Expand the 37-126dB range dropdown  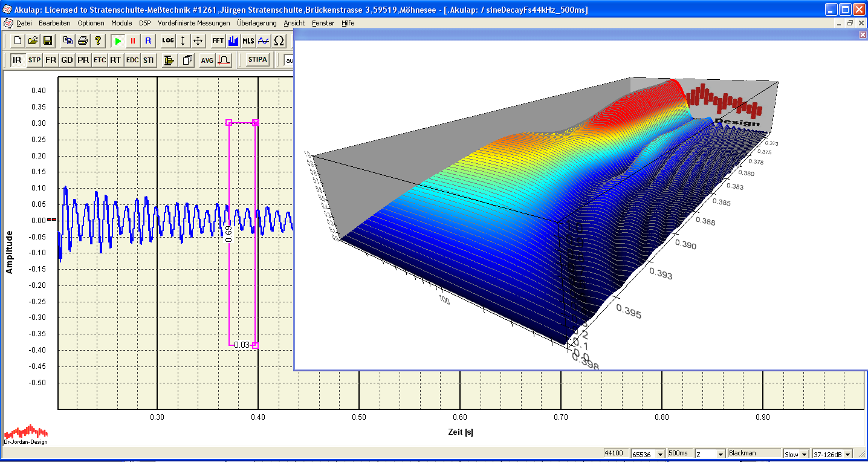tap(847, 454)
